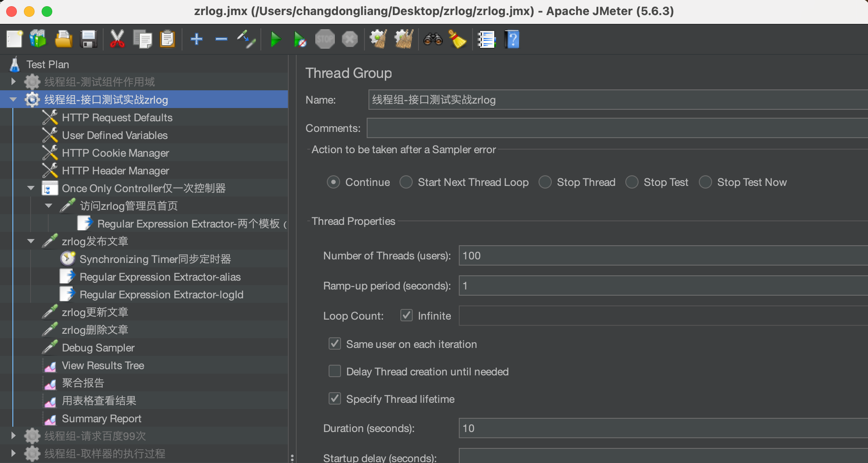Uncheck the Infinite loop count checkbox
The image size is (868, 463).
(407, 315)
